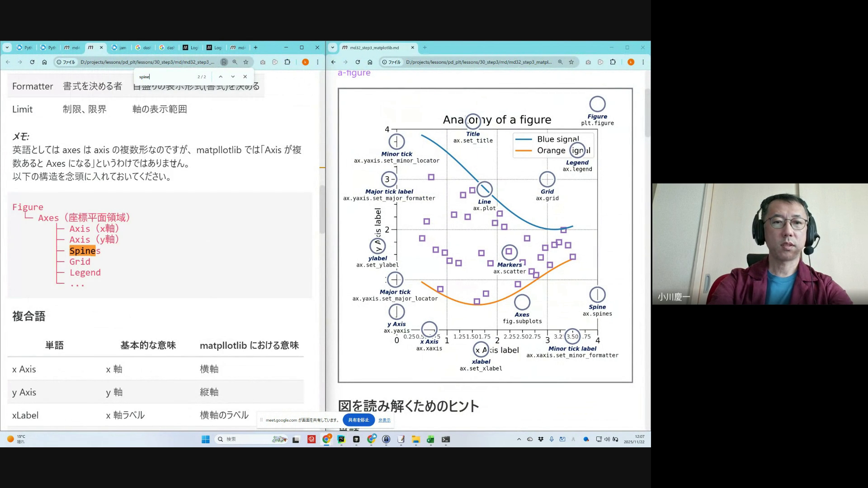Click back arrow in right browser window
The height and width of the screenshot is (488, 868).
(333, 62)
